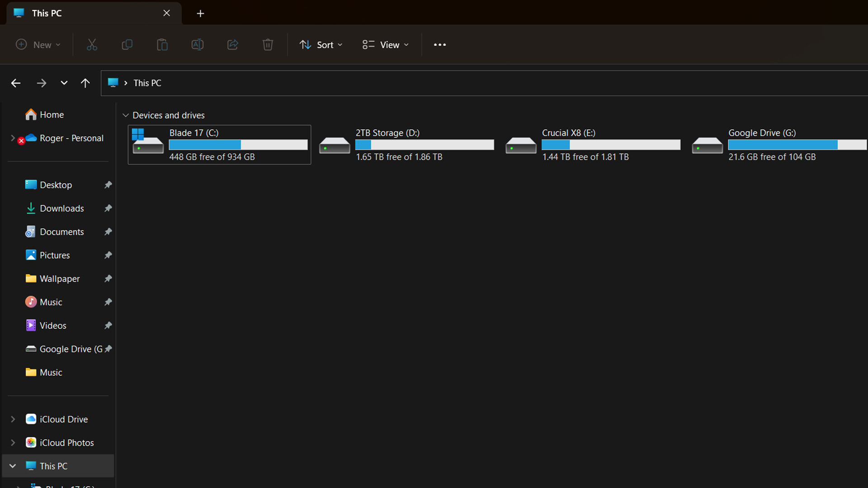
Task: Go up one level with up arrow
Action: tap(85, 83)
